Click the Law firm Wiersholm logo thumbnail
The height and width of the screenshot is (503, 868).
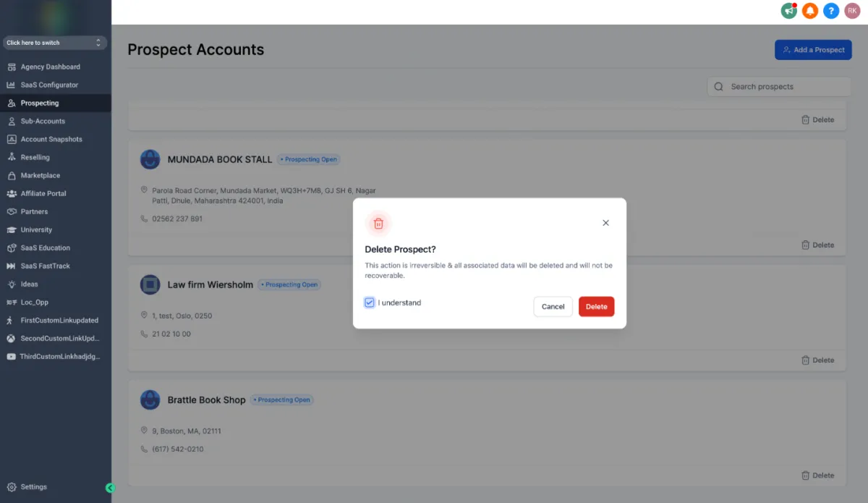pos(150,284)
